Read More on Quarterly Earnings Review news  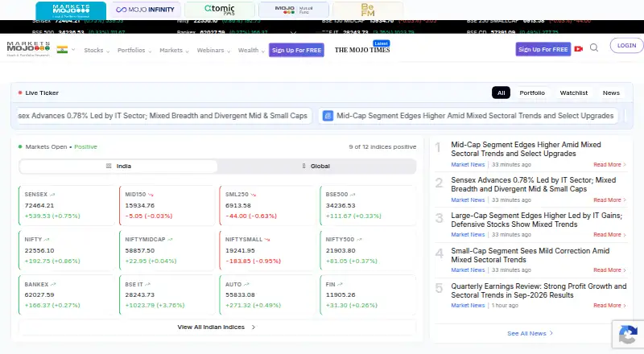pyautogui.click(x=609, y=305)
